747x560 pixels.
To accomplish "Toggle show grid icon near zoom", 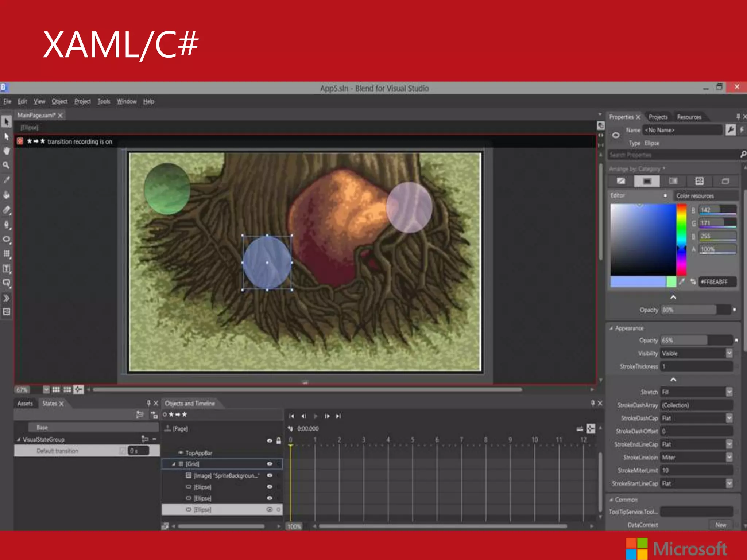I will 56,390.
